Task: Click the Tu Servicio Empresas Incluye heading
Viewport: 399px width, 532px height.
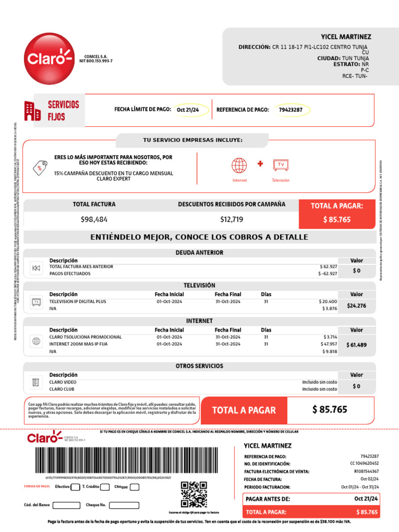Action: point(193,140)
